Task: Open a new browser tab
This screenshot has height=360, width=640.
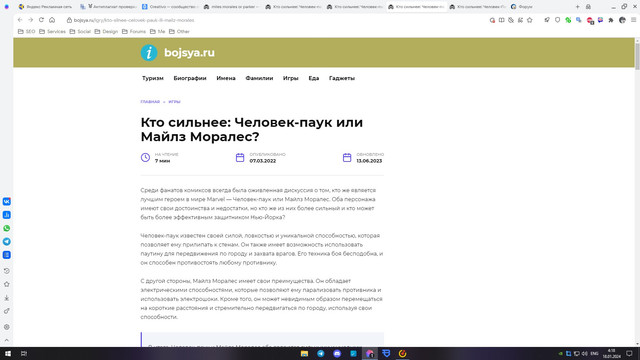Action: click(x=578, y=7)
